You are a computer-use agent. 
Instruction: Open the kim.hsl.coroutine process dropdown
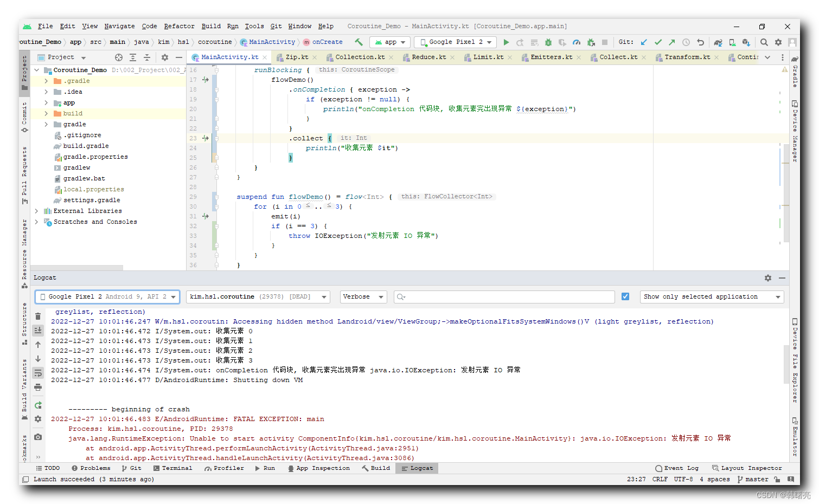click(x=258, y=297)
